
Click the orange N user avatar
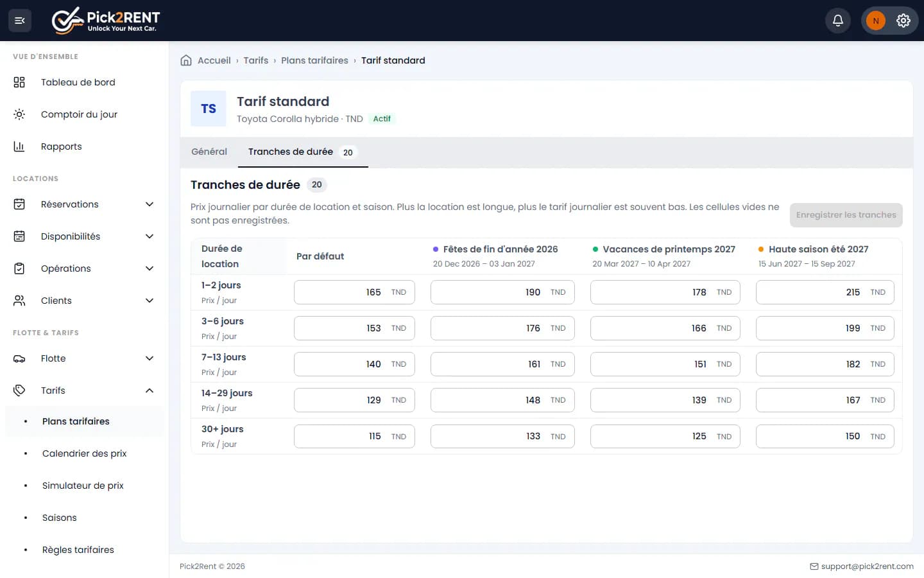pyautogui.click(x=876, y=21)
